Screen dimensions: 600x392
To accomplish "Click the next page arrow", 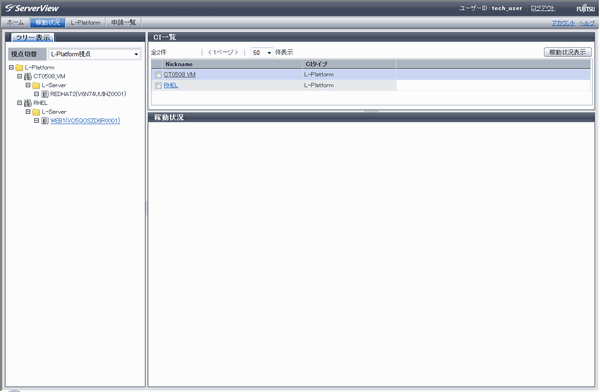I will 237,52.
